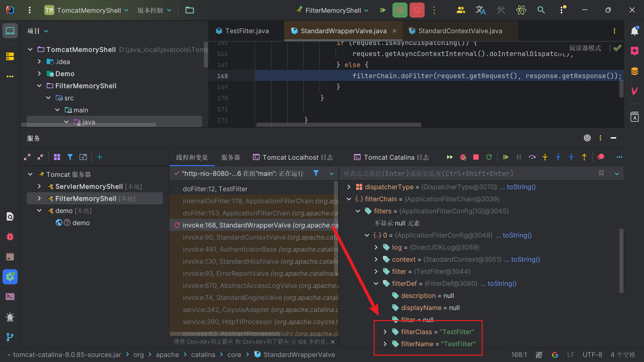Click the red stop square in debugger toolbar
Screen dimensions: 644x362
pos(476,157)
